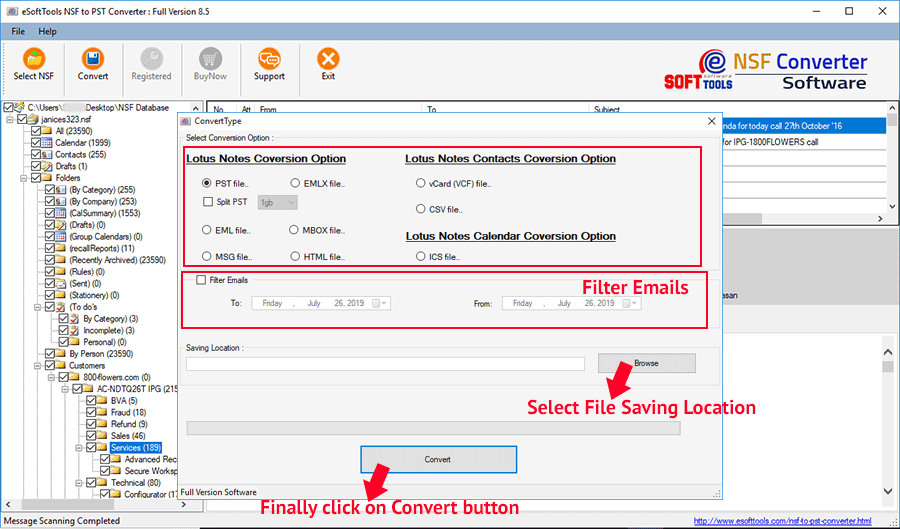This screenshot has height=529, width=900.
Task: Select the MSG file radio option
Action: click(x=207, y=256)
